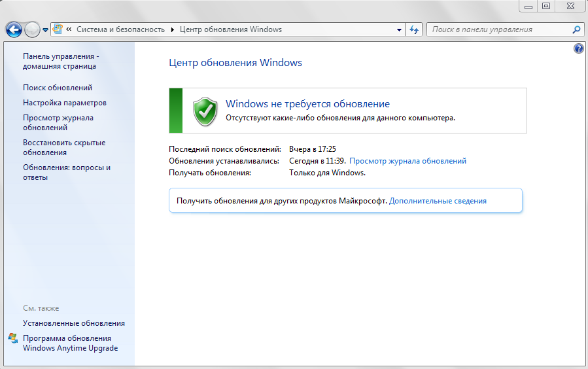This screenshot has height=369, width=588.
Task: Open address bar history dropdown
Action: click(399, 29)
